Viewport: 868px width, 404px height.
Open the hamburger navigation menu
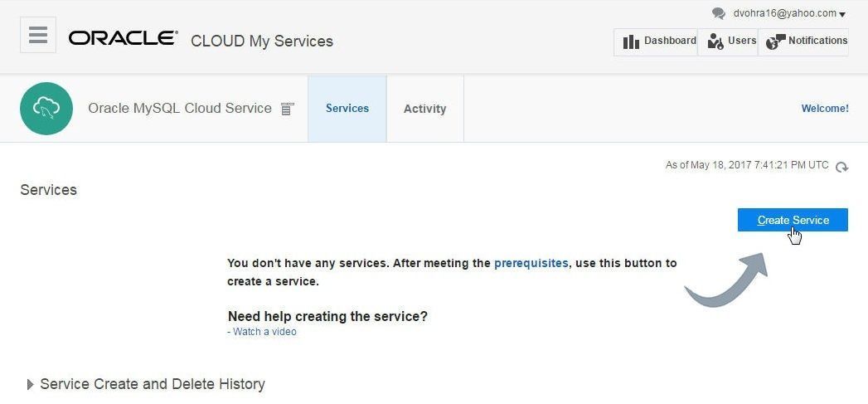[x=37, y=35]
